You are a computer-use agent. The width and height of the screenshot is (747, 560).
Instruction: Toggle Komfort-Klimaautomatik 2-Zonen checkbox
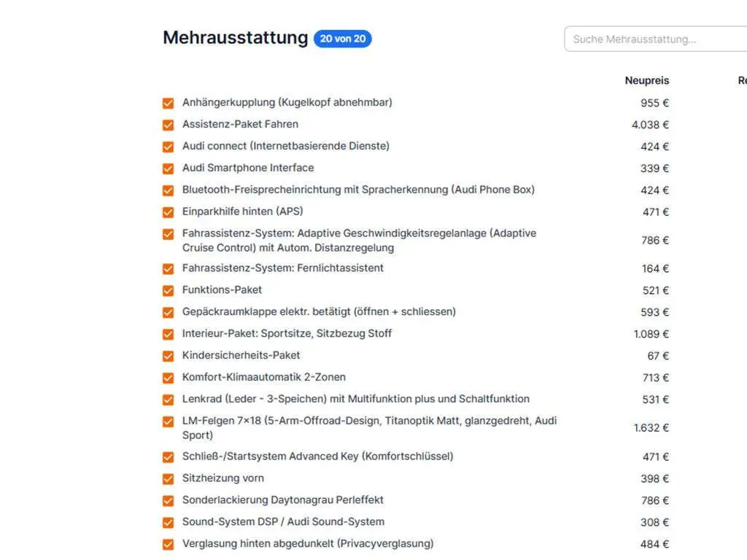click(169, 378)
